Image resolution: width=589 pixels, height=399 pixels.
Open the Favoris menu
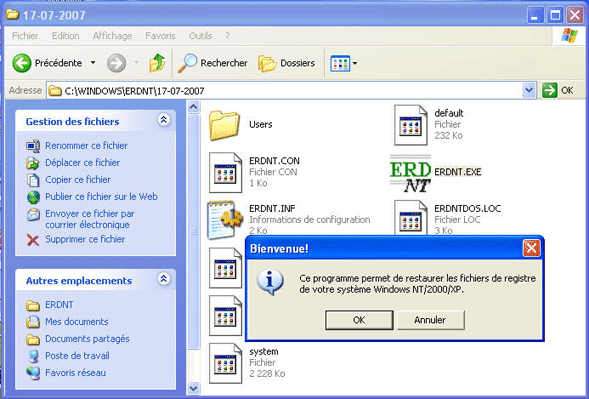click(x=160, y=36)
